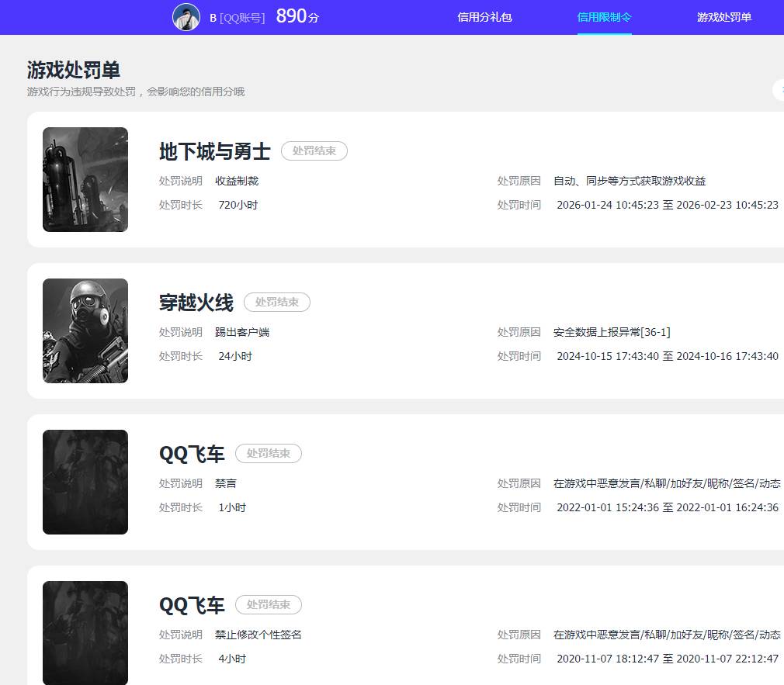Click the 地下城与勇士 game title

tap(214, 151)
